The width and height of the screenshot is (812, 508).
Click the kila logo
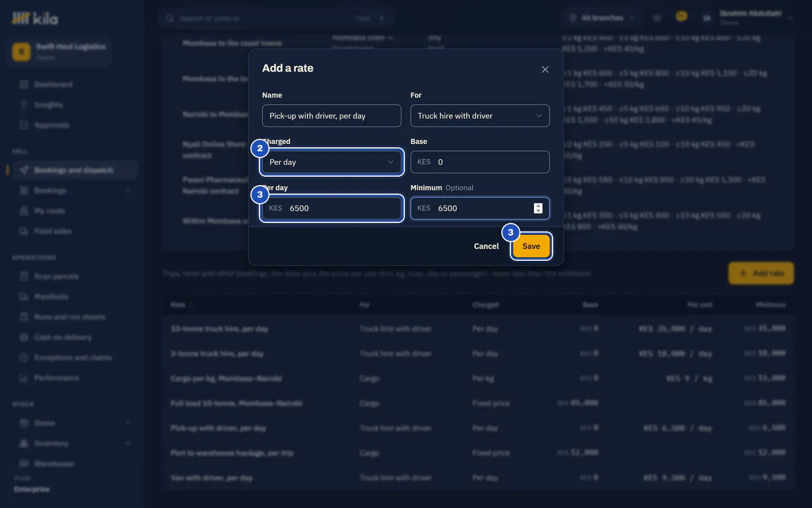[x=35, y=19]
